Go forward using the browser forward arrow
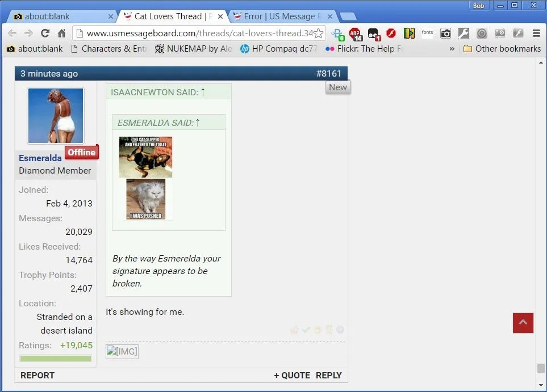 coord(28,33)
